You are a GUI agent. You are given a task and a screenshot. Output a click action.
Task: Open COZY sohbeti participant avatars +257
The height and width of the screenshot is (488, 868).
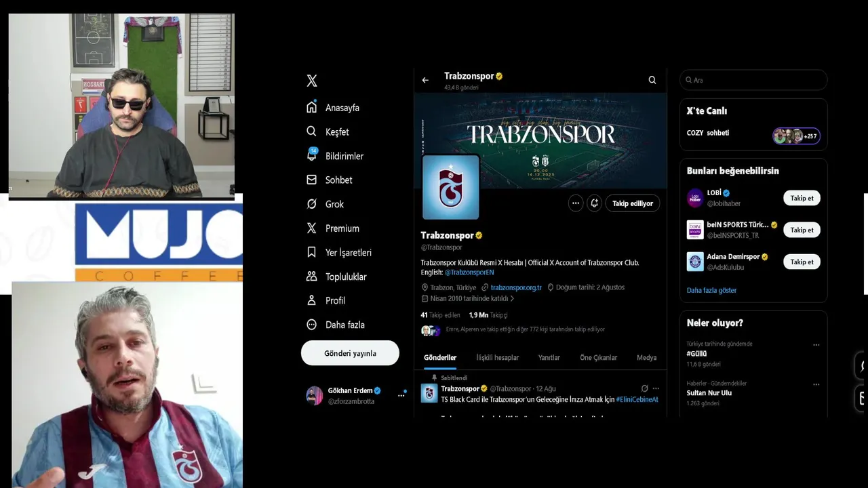(796, 136)
